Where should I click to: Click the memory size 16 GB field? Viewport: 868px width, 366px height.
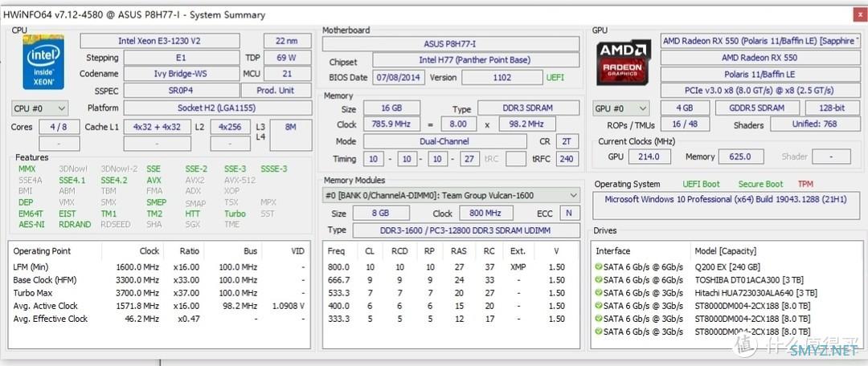click(391, 108)
